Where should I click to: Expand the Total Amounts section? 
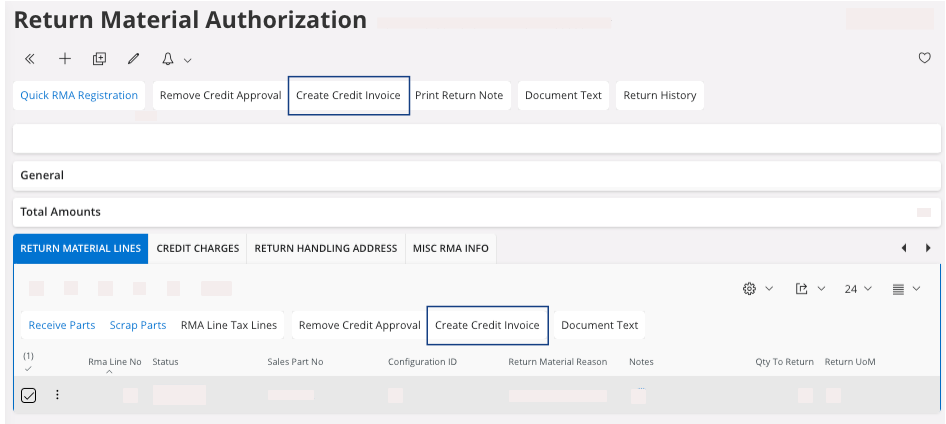tap(60, 212)
